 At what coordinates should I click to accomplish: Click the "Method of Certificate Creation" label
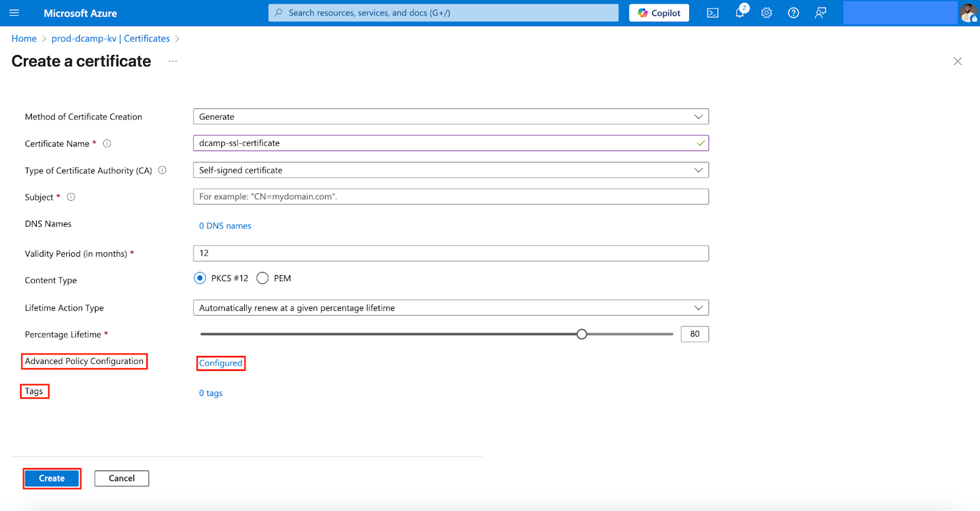click(x=83, y=117)
